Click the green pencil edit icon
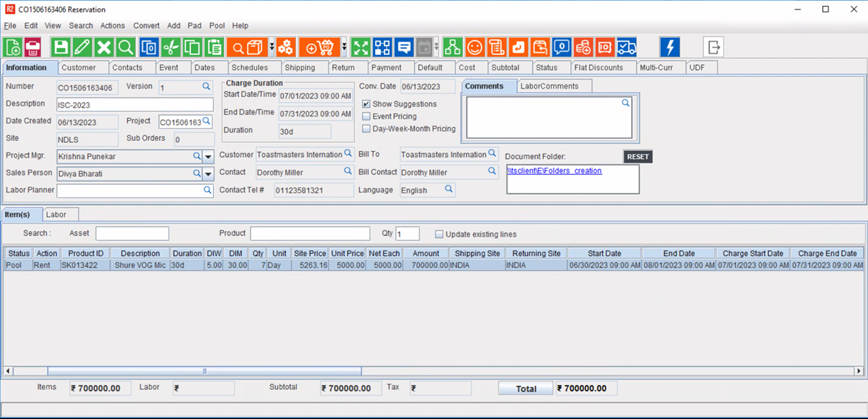 [x=82, y=47]
